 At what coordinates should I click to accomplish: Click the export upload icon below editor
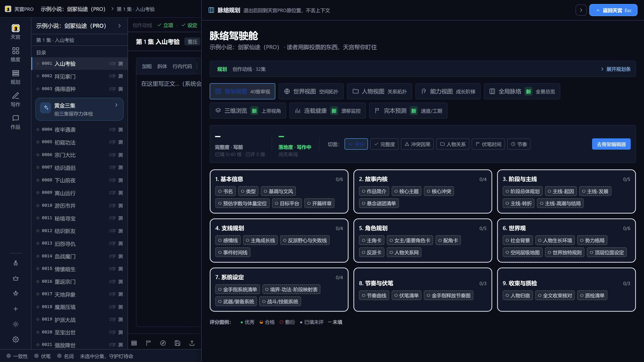click(x=192, y=343)
